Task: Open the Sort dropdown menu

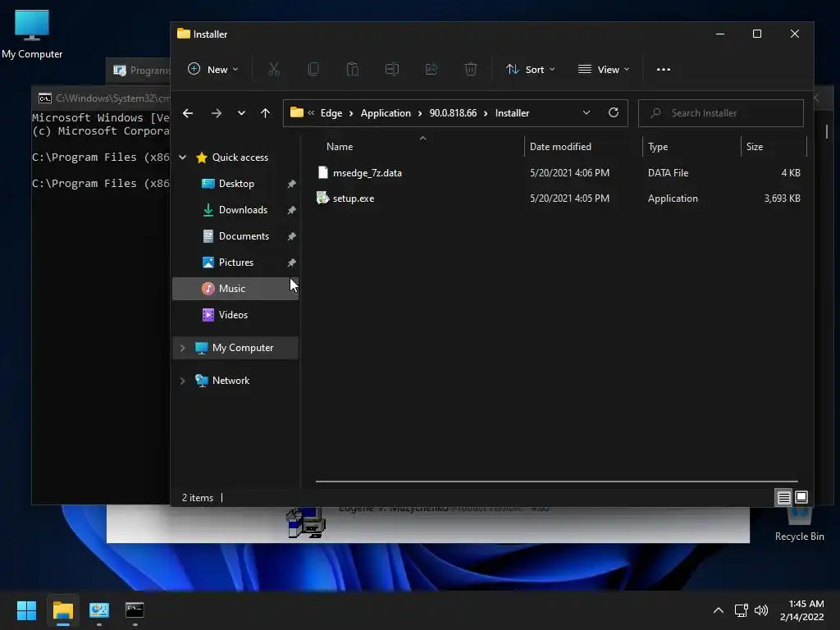Action: click(x=531, y=69)
